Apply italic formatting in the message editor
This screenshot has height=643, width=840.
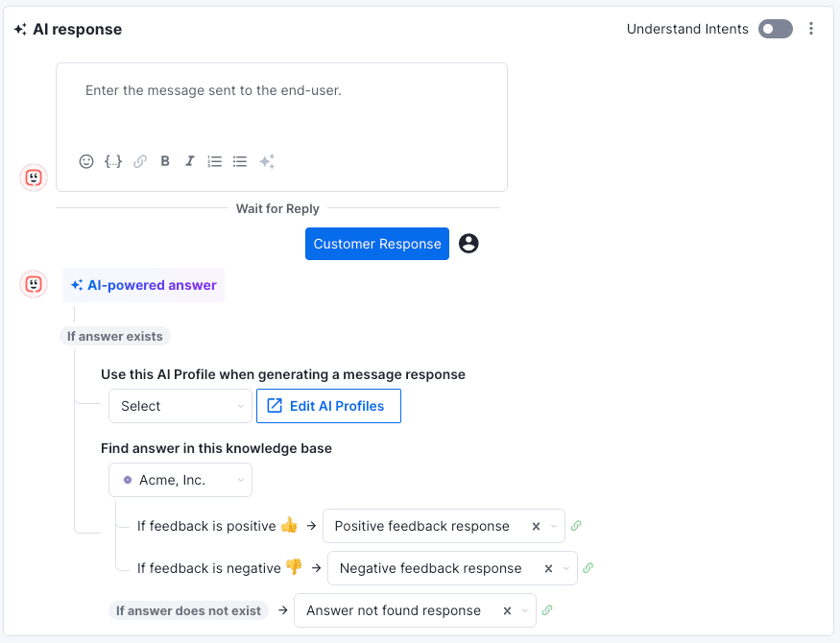point(189,161)
